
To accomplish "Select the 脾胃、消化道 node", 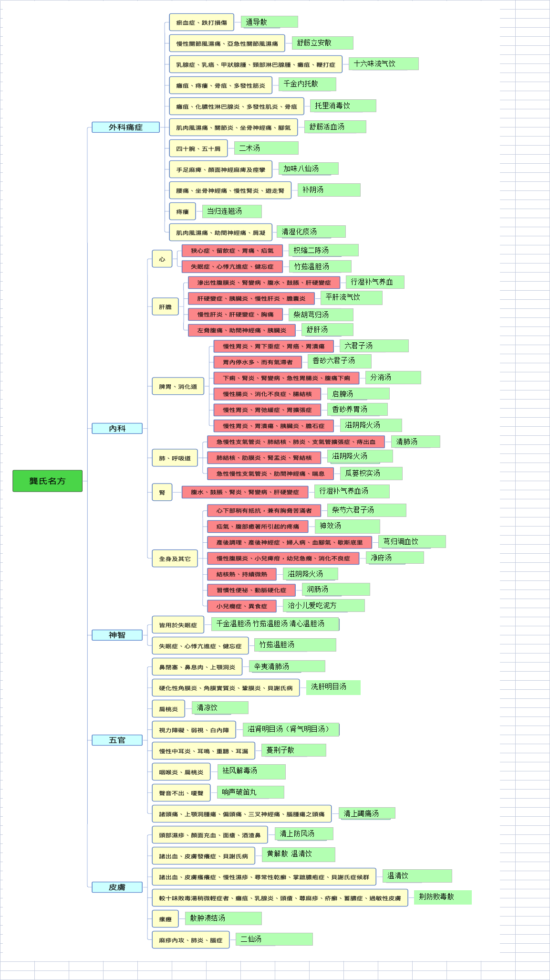I will pos(178,386).
